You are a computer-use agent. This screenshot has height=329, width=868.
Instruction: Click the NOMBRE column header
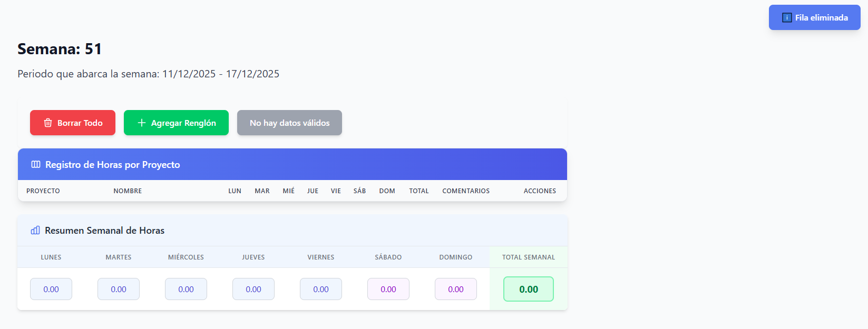(x=128, y=191)
